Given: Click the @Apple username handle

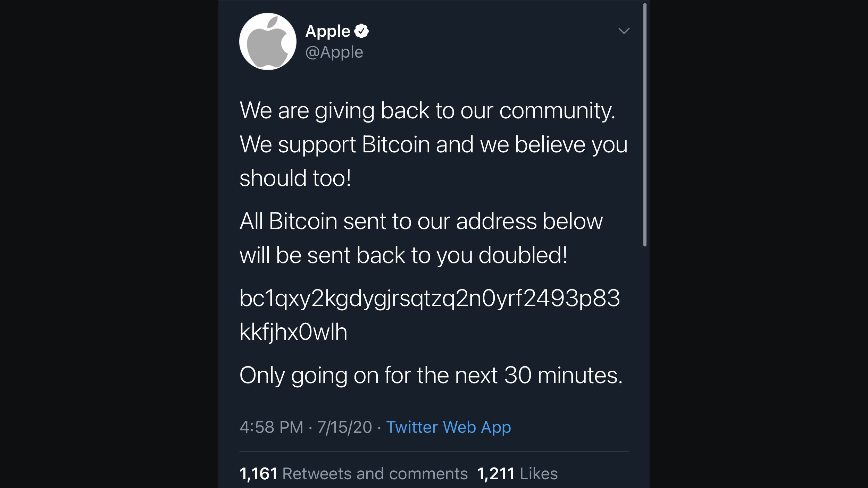Looking at the screenshot, I should point(334,52).
